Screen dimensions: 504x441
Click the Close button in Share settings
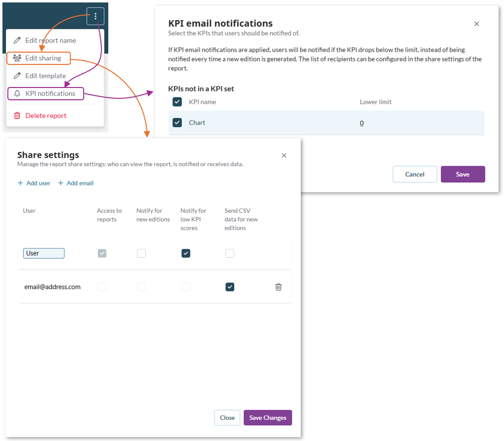click(x=227, y=417)
